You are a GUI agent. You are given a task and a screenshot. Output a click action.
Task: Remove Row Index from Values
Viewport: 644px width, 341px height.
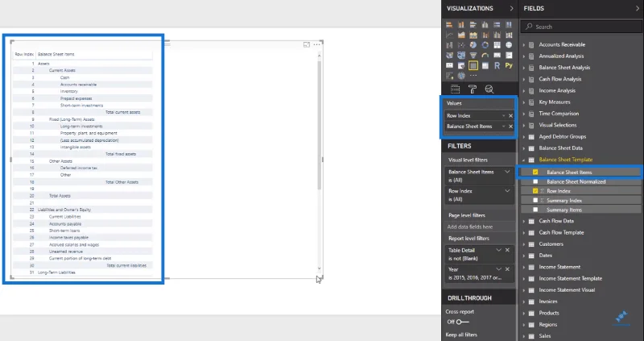tap(510, 116)
